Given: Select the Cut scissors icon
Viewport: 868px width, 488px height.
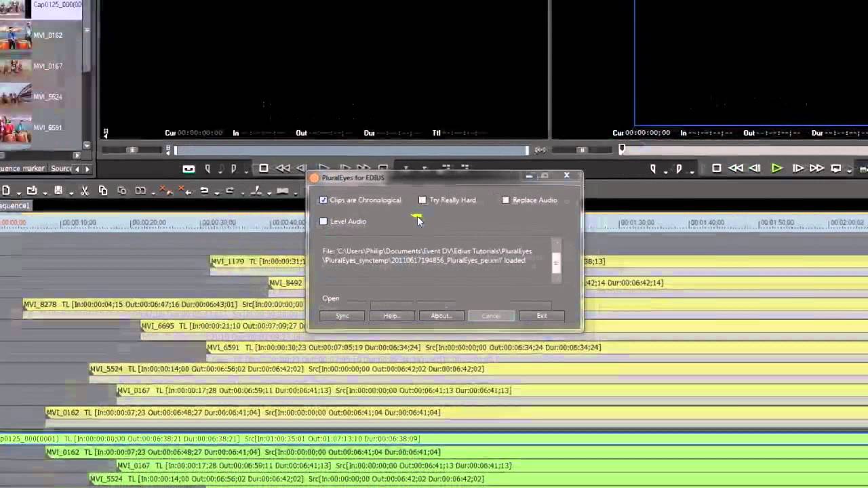Looking at the screenshot, I should (85, 191).
